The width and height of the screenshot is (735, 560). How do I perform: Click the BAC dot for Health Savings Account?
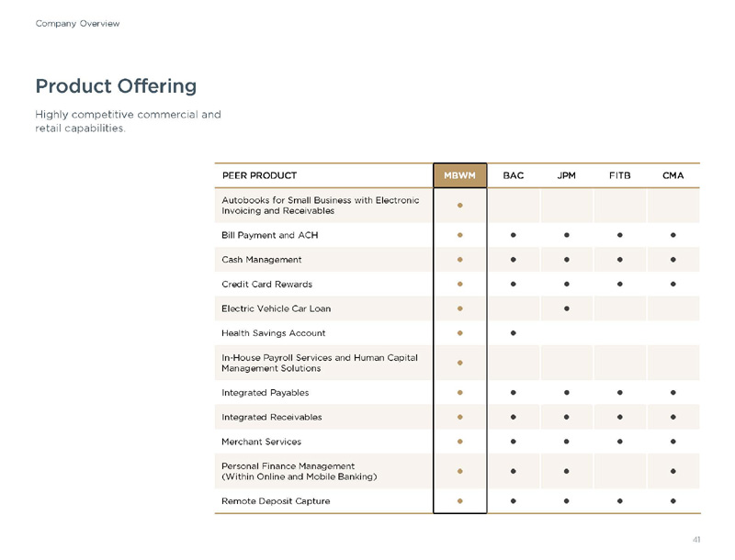tap(514, 332)
